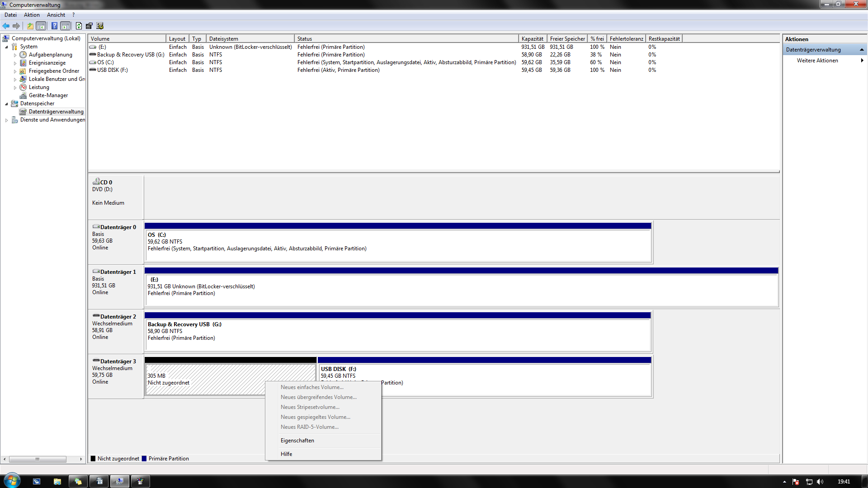868x488 pixels.
Task: Collapse the Datenträgerverwaltung actions section
Action: click(x=862, y=50)
